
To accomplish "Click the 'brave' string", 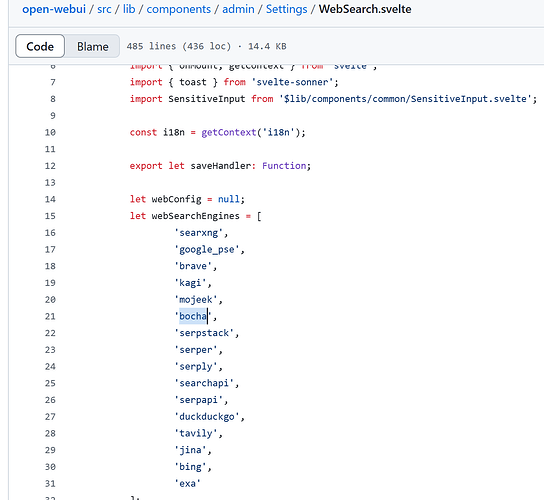I will click(x=193, y=266).
